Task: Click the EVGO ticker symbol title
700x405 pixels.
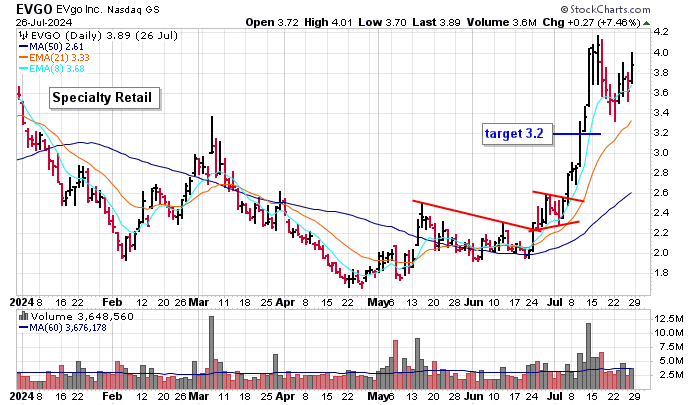Action: (34, 9)
